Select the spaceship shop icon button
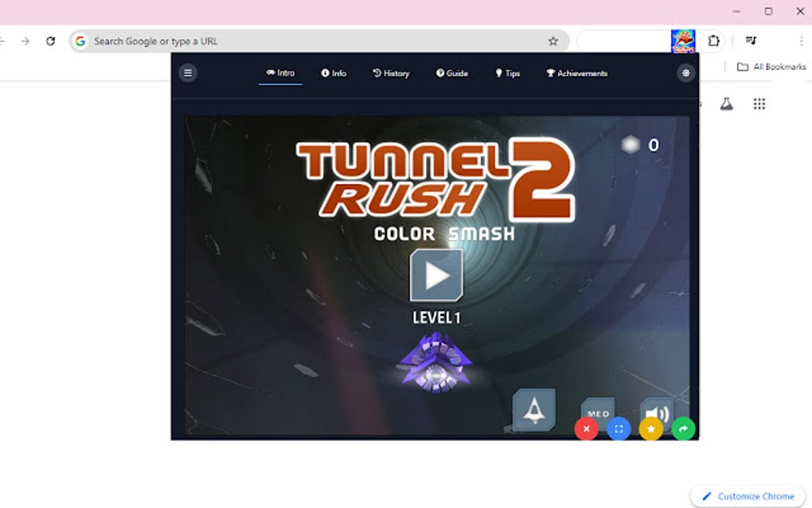Screen dimensions: 812x508 click(534, 410)
